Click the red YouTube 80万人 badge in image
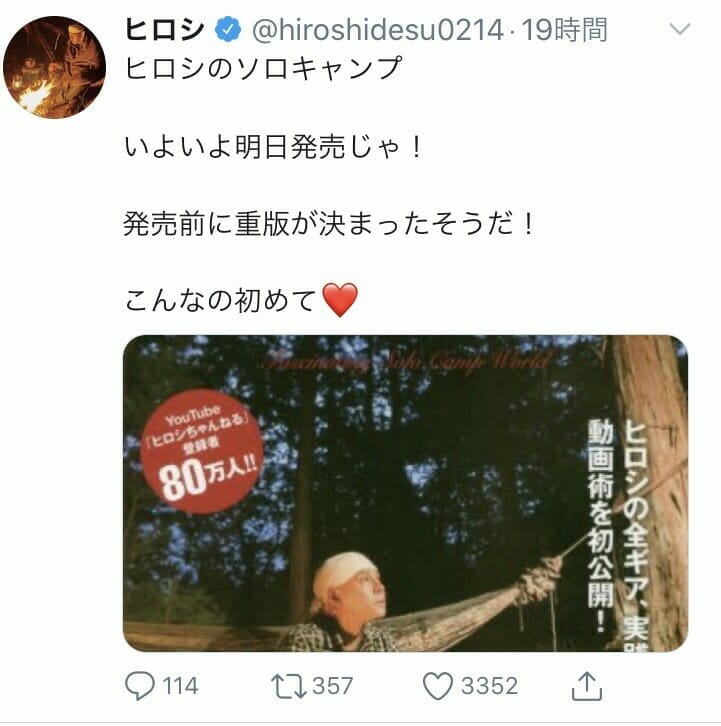The image size is (721, 726). click(x=202, y=451)
